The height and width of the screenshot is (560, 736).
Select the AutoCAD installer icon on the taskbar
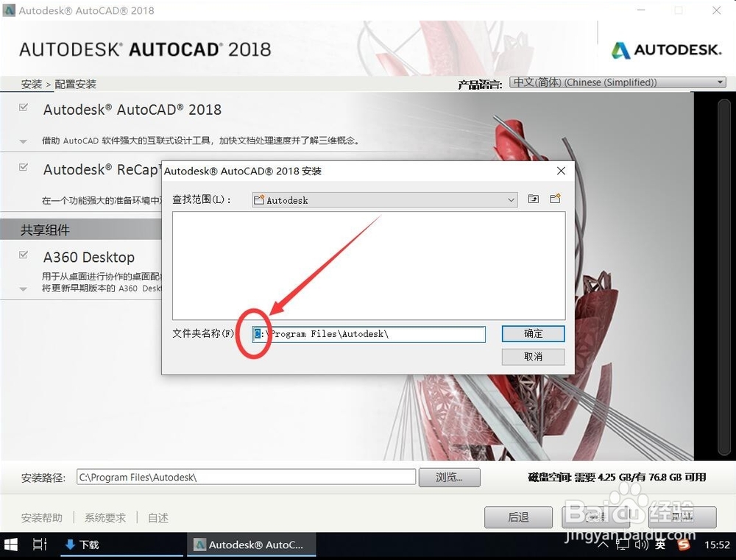(x=250, y=545)
